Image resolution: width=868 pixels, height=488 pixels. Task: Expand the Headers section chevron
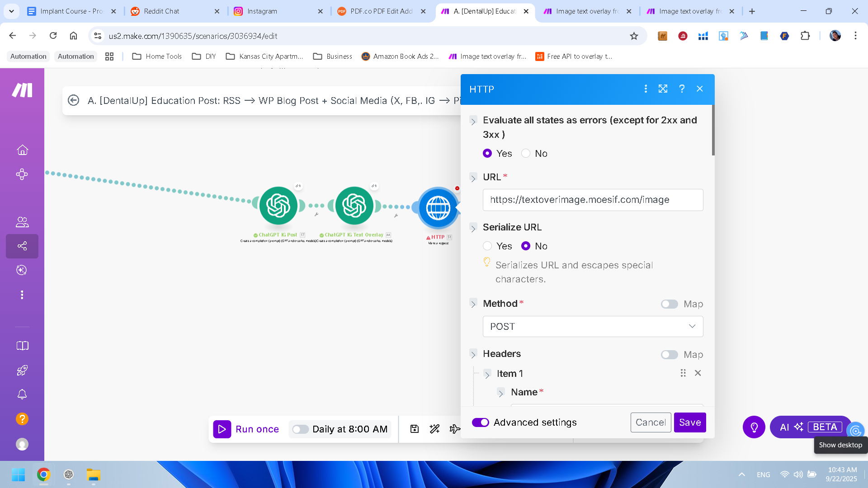coord(473,354)
